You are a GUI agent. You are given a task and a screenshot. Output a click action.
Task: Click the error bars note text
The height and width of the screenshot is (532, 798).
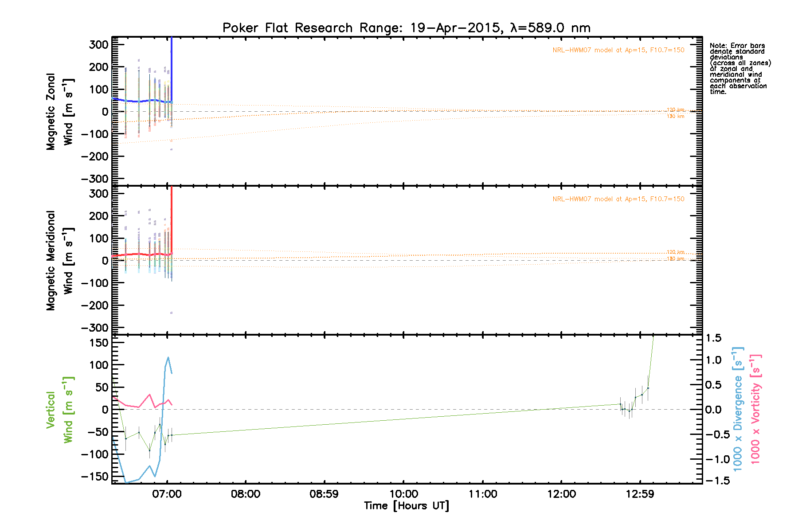click(x=739, y=69)
